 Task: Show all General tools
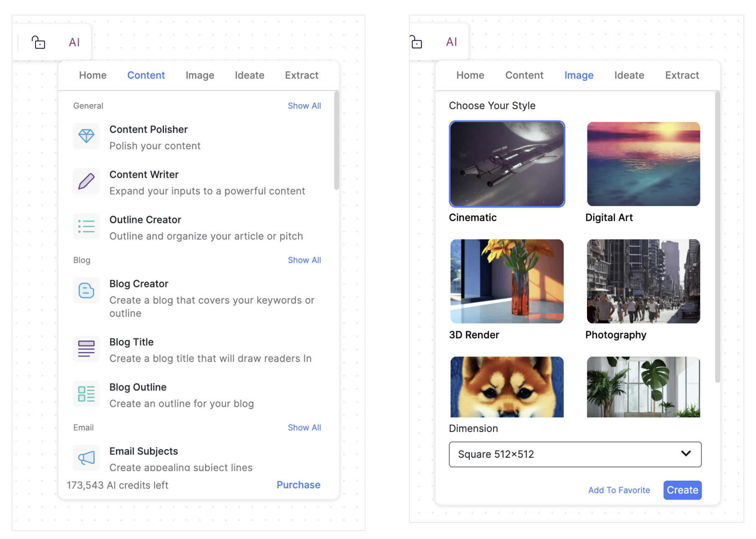tap(304, 106)
